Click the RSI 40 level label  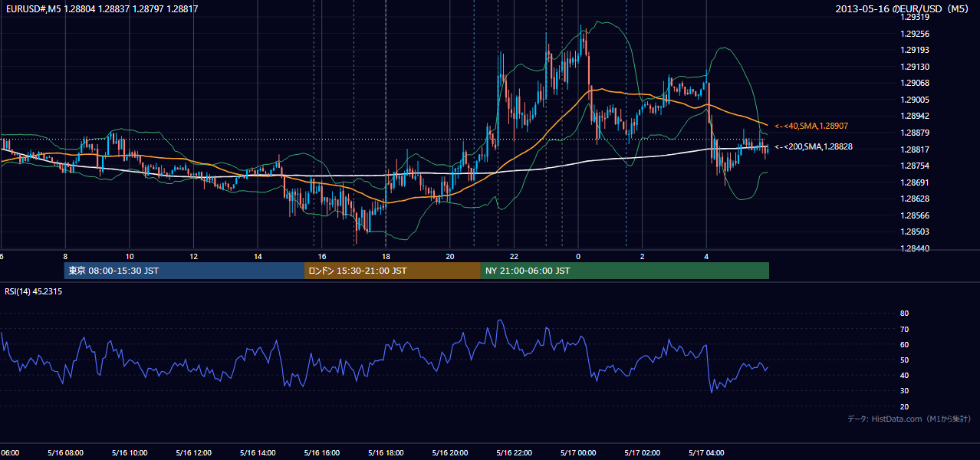(904, 375)
